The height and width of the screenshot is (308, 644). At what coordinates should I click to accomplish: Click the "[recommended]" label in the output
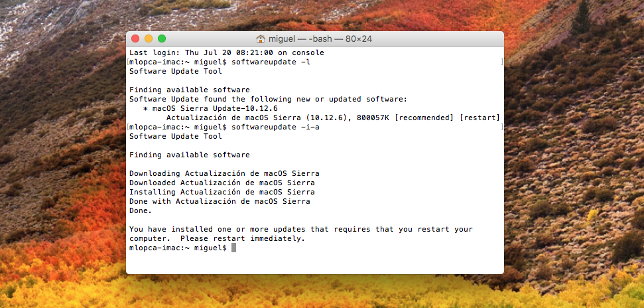click(x=424, y=117)
